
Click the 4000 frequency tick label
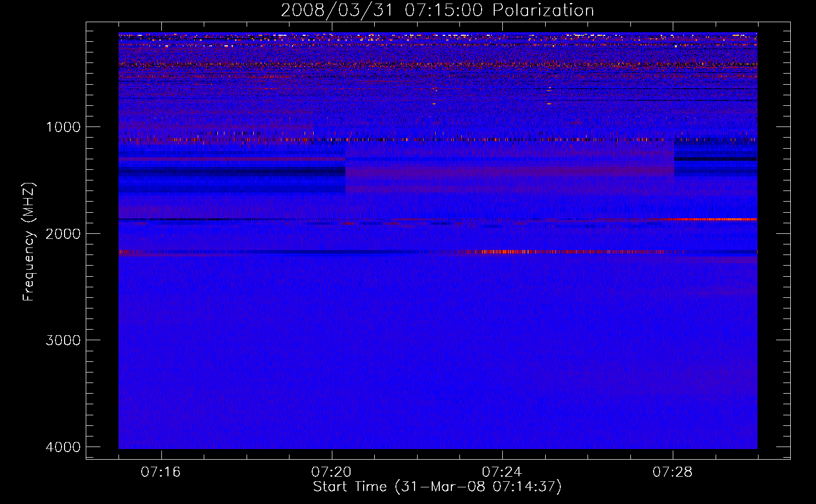(x=63, y=447)
